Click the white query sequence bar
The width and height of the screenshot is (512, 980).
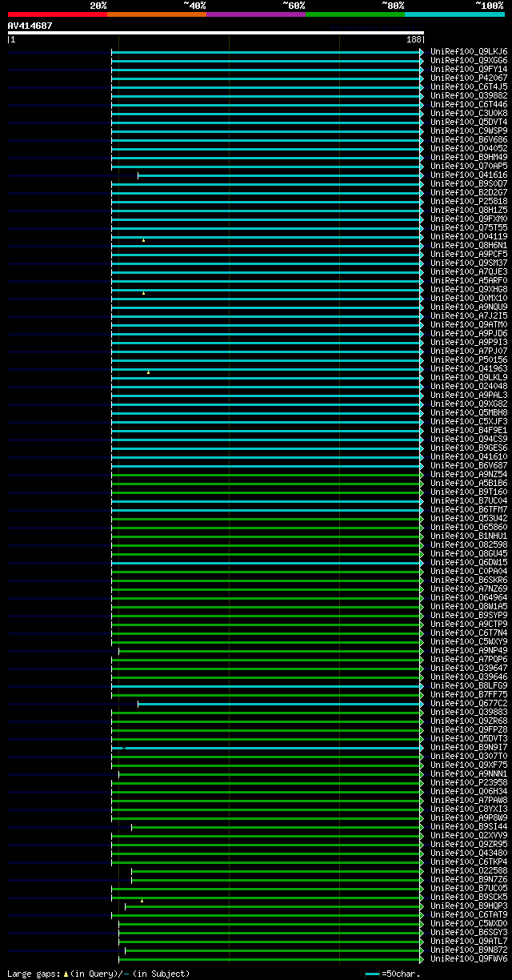[x=215, y=33]
